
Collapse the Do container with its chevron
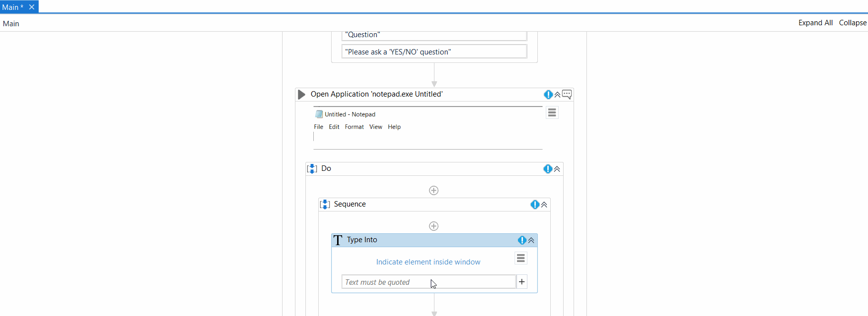557,168
